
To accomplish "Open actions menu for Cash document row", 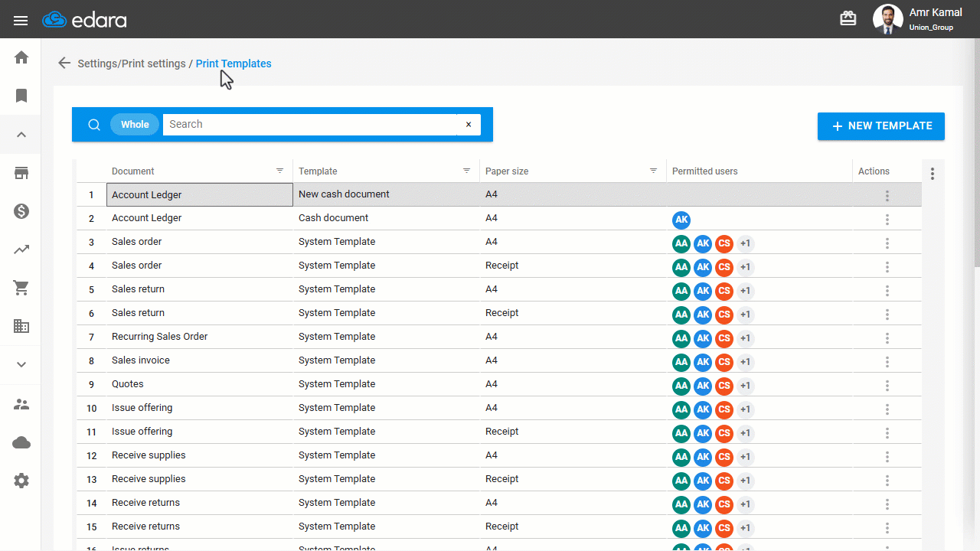I will point(887,220).
